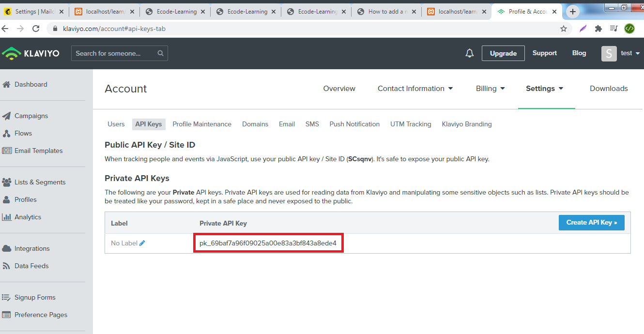644x334 pixels.
Task: Open the Blog link
Action: (x=579, y=53)
